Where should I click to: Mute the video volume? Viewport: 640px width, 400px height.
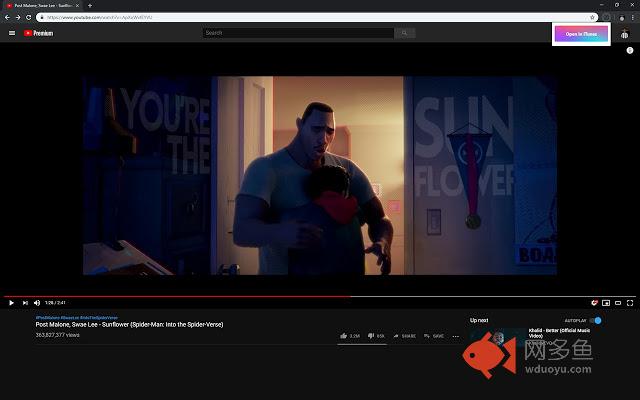pos(37,303)
